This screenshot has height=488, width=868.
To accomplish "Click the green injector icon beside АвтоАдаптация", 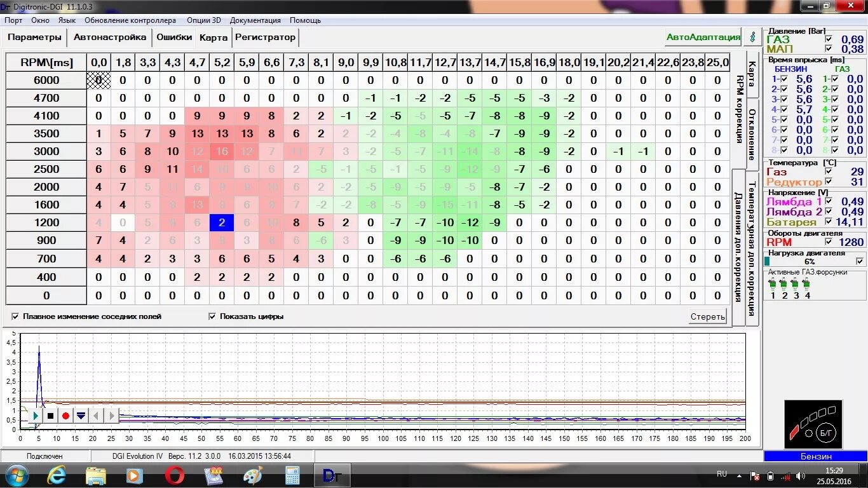I will (x=753, y=37).
